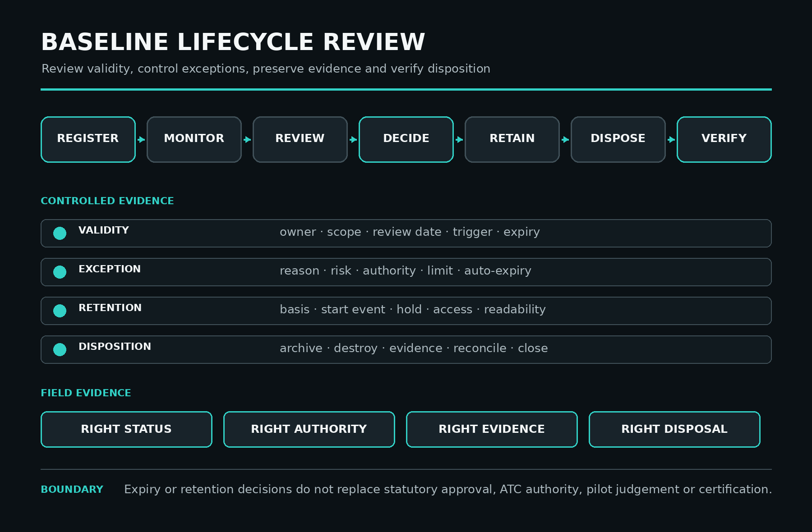Image resolution: width=812 pixels, height=532 pixels.
Task: Open the RIGHT STATUS card
Action: pyautogui.click(x=126, y=429)
